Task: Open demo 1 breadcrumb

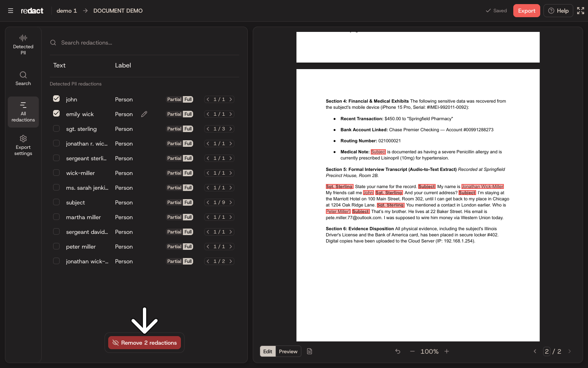Action: [x=67, y=11]
